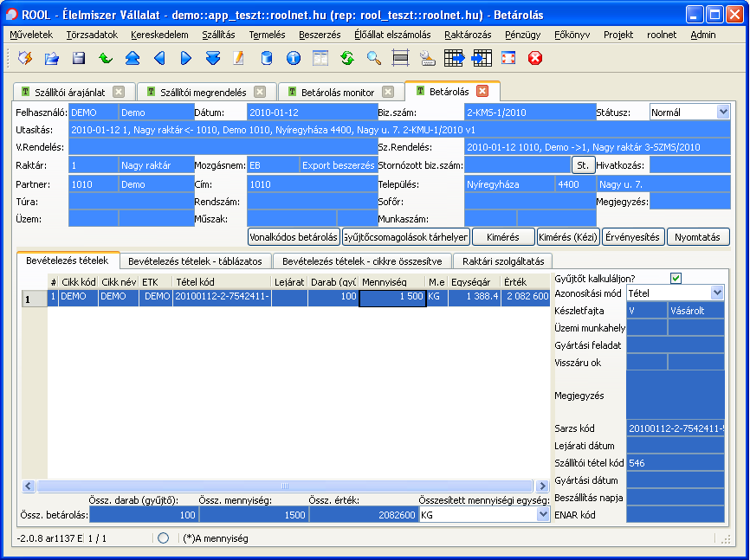Open the Összesített mennyiségi egység dropdown
Screen dimensions: 750x560
click(541, 515)
